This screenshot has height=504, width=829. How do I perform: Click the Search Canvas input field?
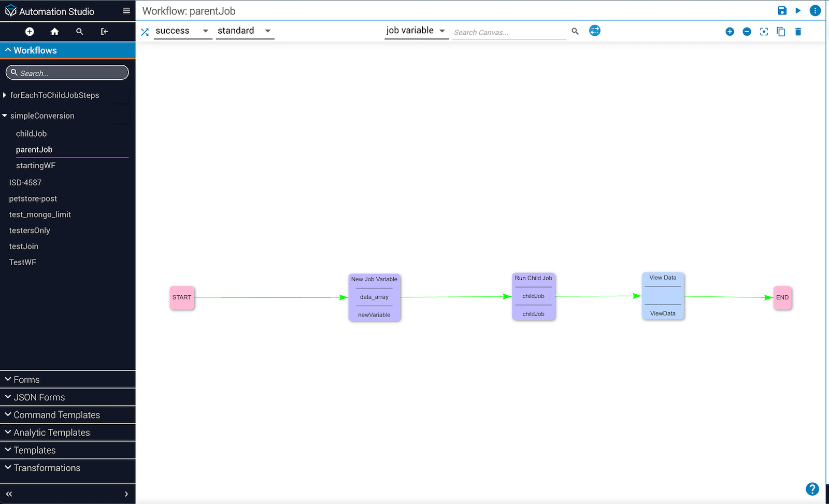coord(509,32)
